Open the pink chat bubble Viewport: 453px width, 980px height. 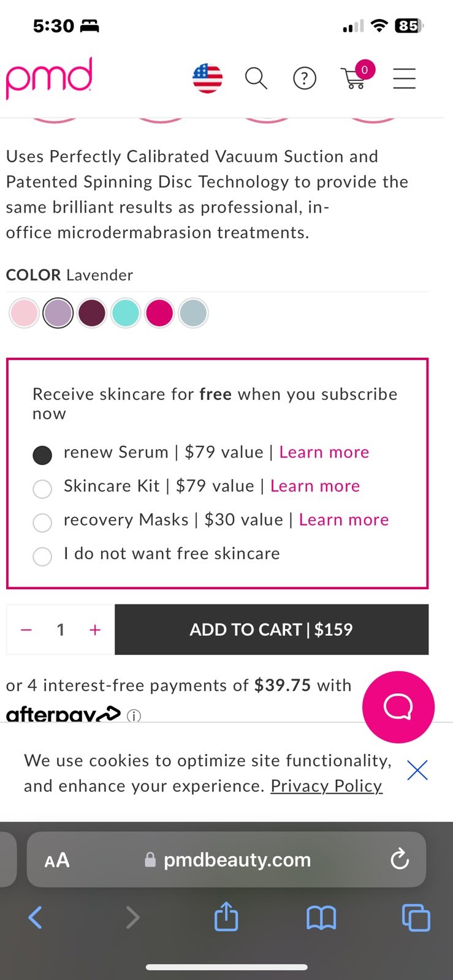coord(398,707)
